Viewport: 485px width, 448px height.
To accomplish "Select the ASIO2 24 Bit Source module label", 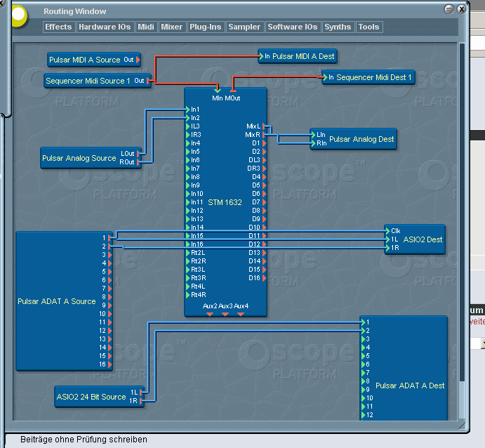I will tap(91, 397).
